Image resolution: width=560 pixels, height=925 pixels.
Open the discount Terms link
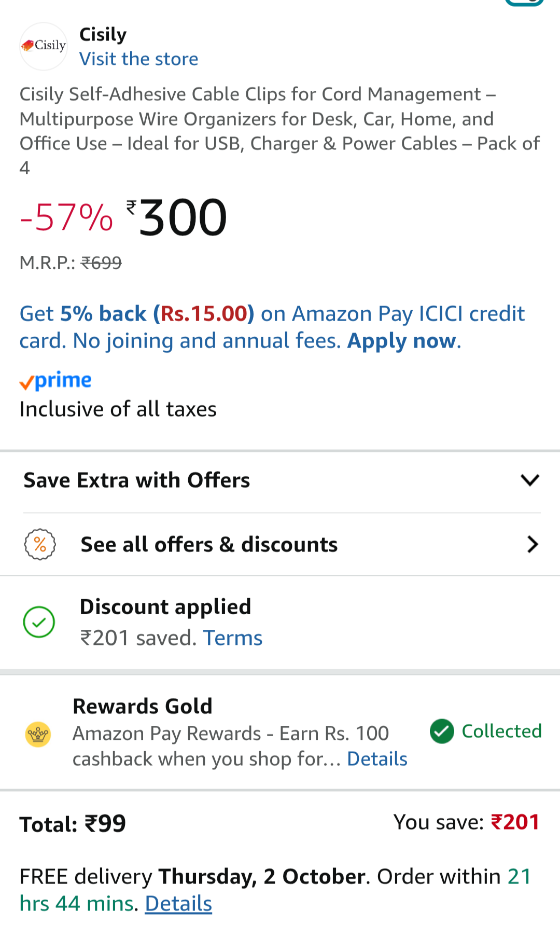tap(233, 638)
